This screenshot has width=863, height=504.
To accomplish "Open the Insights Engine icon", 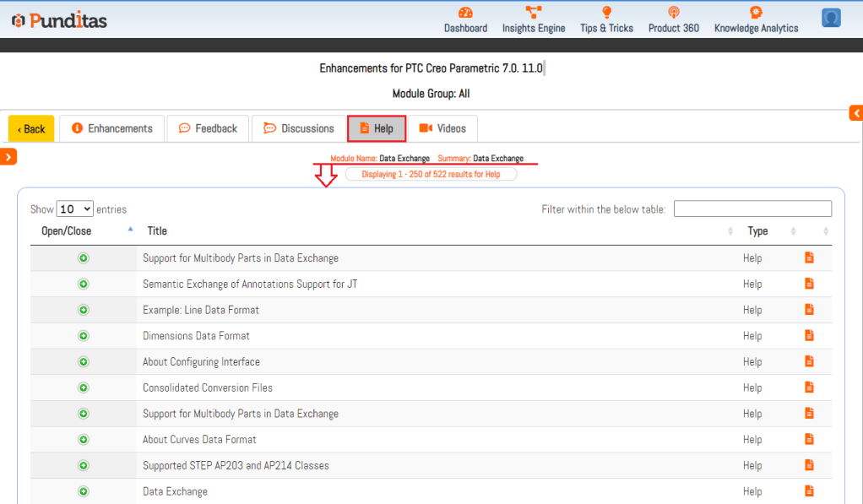I will [x=533, y=13].
